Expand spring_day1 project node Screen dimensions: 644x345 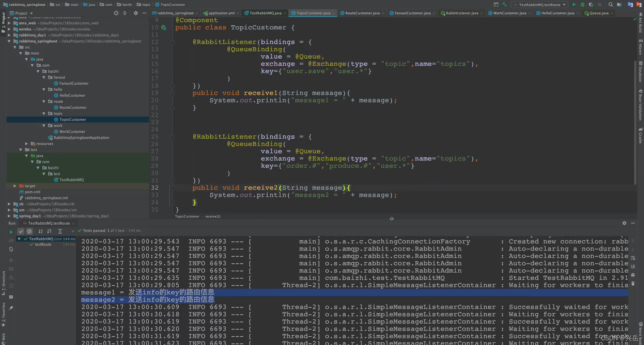(9, 216)
